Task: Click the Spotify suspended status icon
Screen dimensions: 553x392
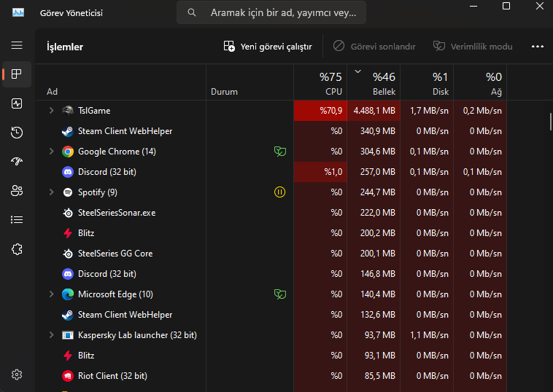Action: [279, 192]
